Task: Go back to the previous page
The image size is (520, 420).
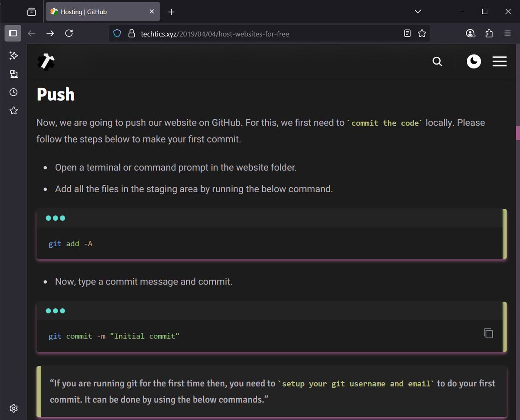Action: point(31,33)
